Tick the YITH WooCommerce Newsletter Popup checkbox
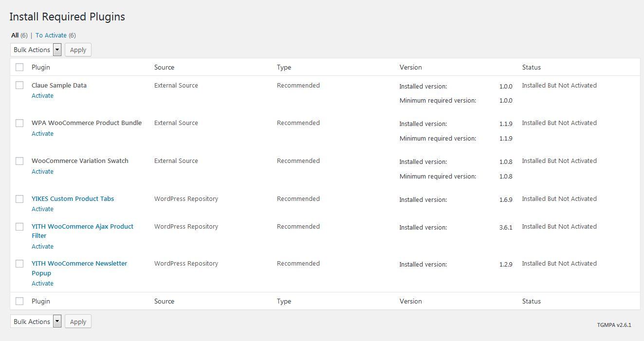 [19, 264]
